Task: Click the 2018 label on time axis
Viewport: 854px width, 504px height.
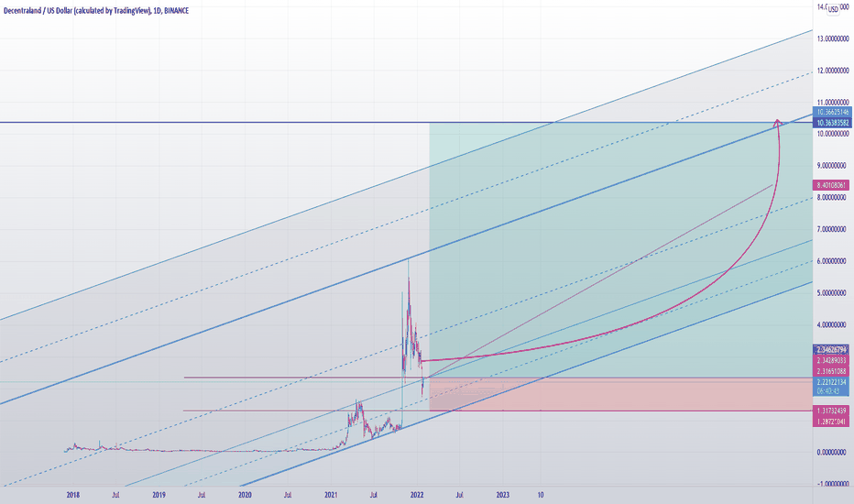Action: pyautogui.click(x=73, y=495)
